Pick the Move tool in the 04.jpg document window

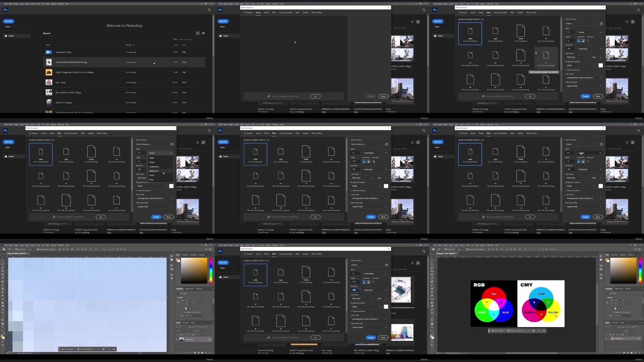pyautogui.click(x=3, y=257)
